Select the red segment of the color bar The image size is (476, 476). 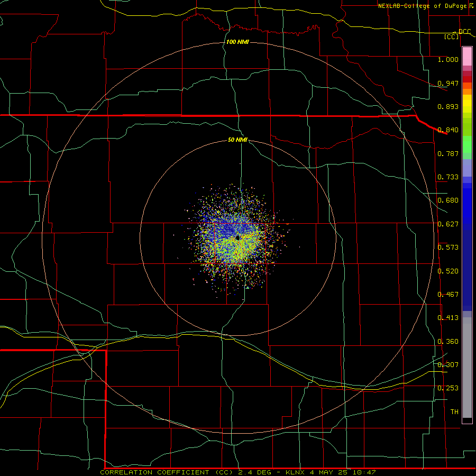coord(467,79)
